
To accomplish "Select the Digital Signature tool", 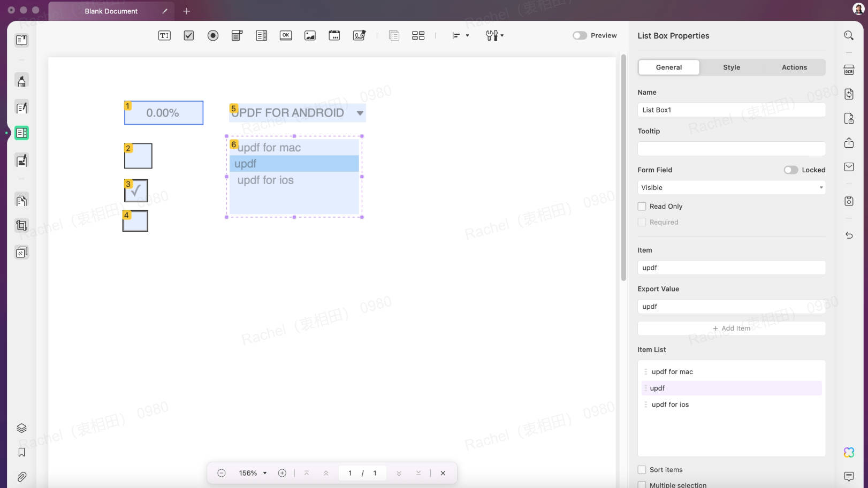I will click(359, 35).
